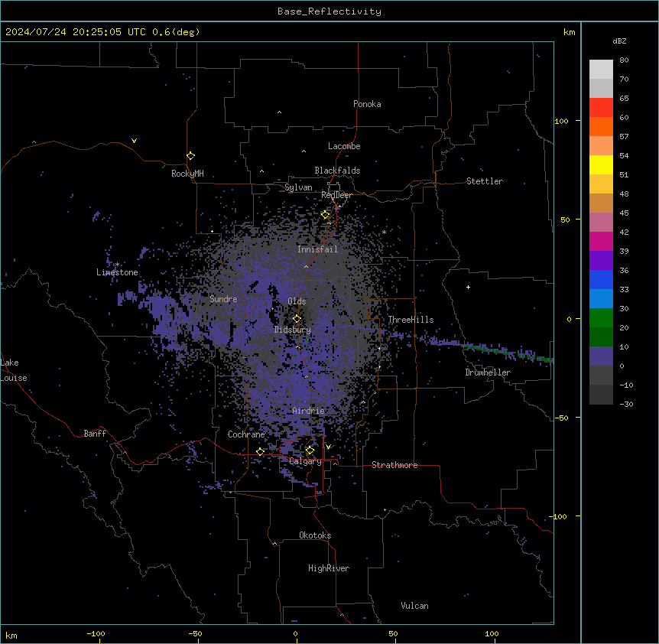Image resolution: width=659 pixels, height=644 pixels.
Task: Select the yellow diamond marker above Calgary label
Action: tap(310, 450)
